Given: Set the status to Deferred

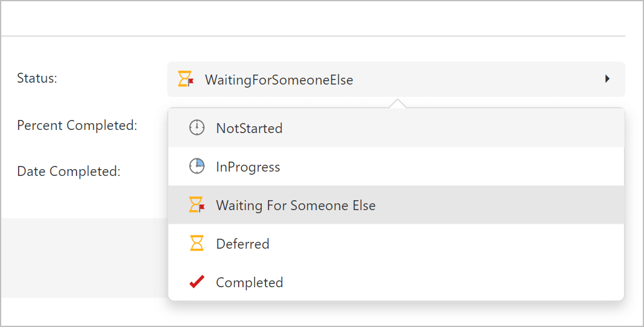Looking at the screenshot, I should click(242, 244).
